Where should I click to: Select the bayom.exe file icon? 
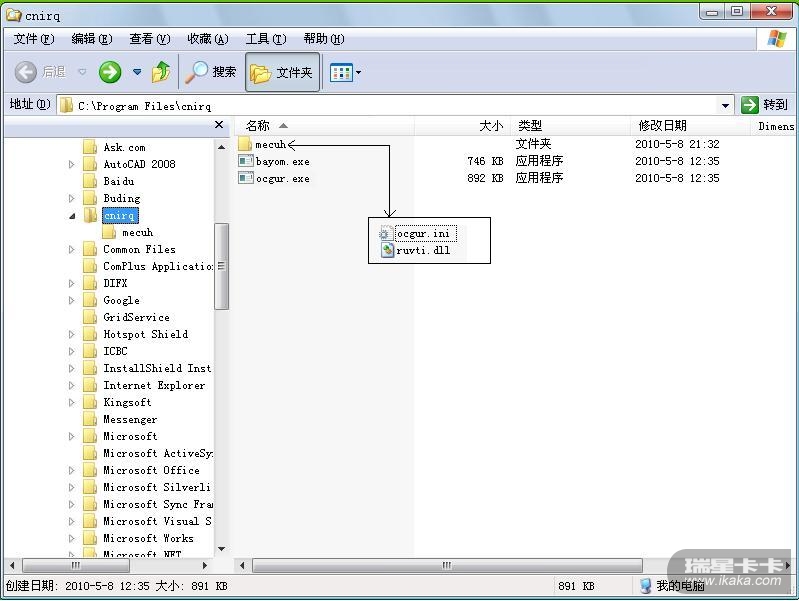point(246,161)
